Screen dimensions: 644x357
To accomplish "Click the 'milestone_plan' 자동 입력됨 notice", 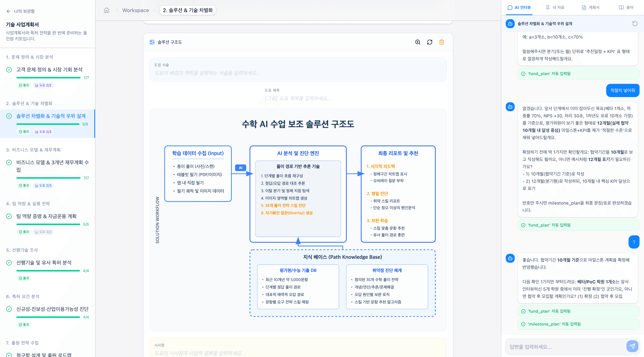I will click(578, 324).
